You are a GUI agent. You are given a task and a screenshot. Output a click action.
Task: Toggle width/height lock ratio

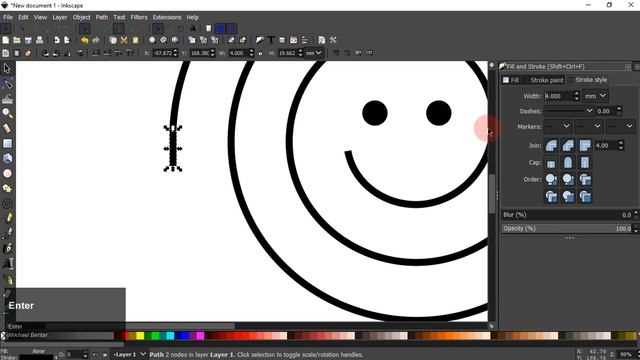point(260,53)
